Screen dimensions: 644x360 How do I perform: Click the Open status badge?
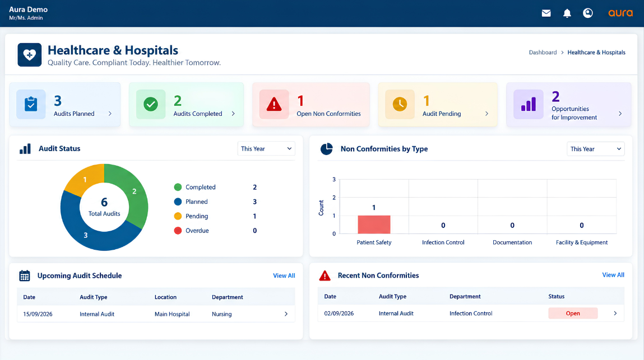point(573,313)
